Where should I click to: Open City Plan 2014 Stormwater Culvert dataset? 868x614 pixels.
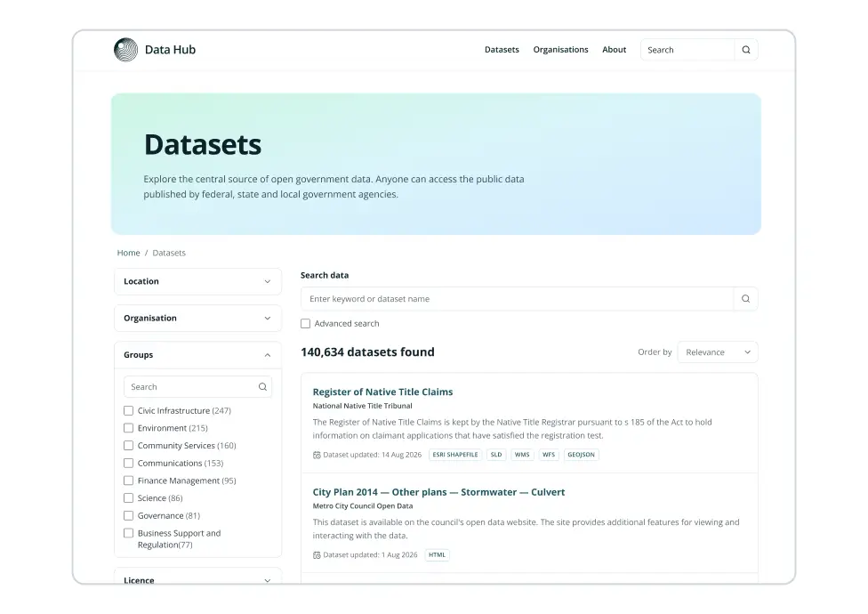click(x=438, y=492)
